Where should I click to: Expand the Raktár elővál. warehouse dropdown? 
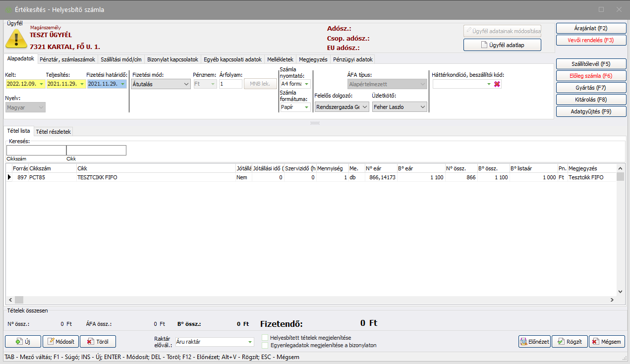pos(250,342)
